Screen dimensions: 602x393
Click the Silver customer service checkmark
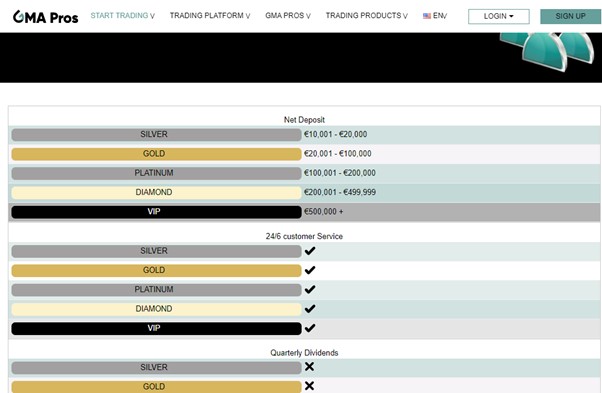[x=310, y=251]
